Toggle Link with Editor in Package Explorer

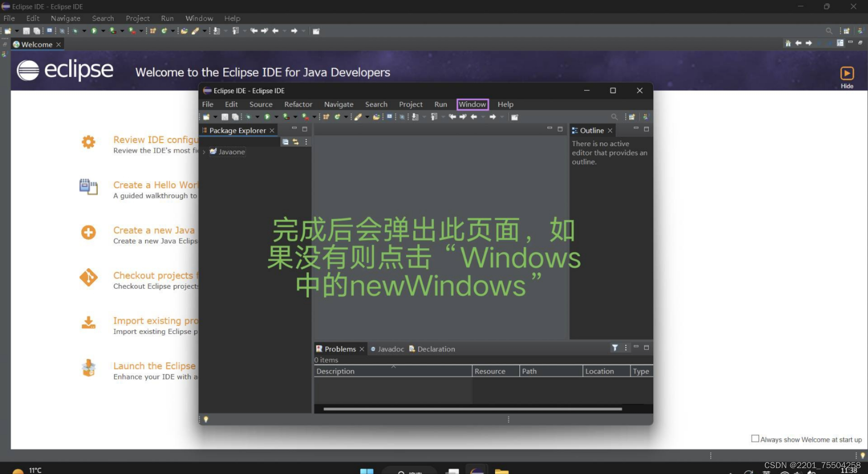pos(296,142)
